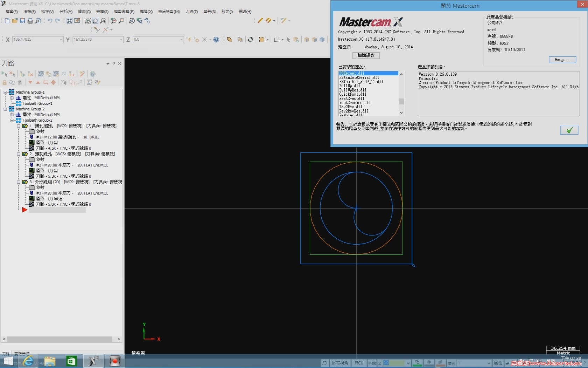The image size is (588, 368).
Task: Click the Hasp... button
Action: click(562, 60)
